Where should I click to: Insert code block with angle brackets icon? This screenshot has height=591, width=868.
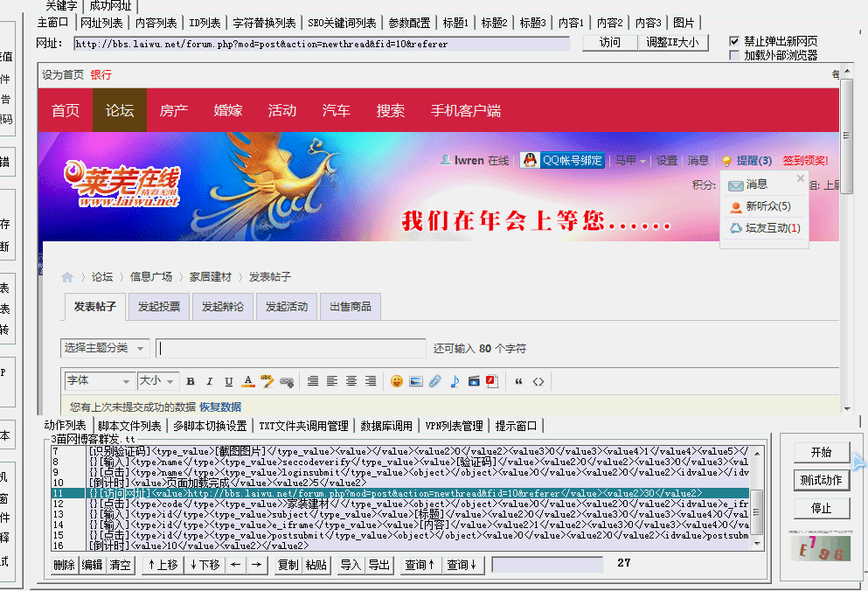pyautogui.click(x=538, y=381)
